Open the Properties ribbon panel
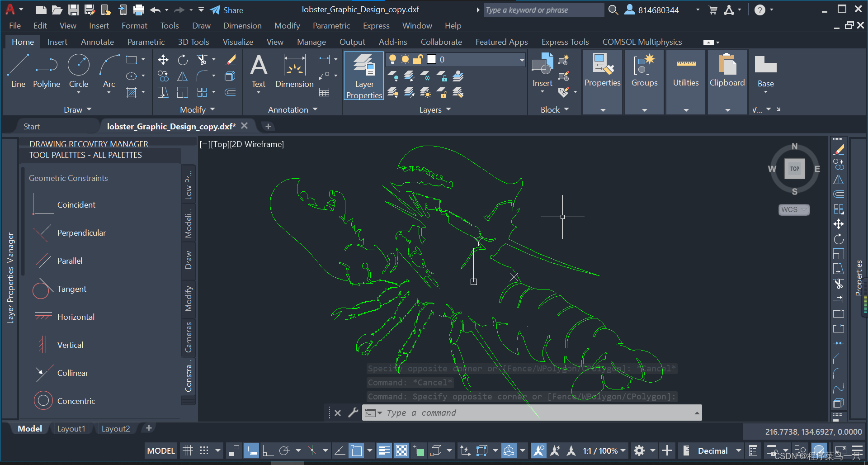 tap(602, 81)
